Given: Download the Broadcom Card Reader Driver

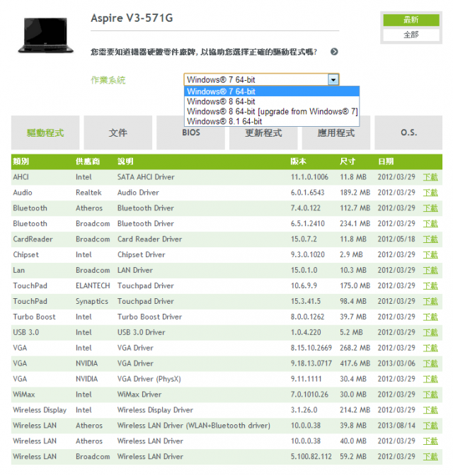Looking at the screenshot, I should pyautogui.click(x=430, y=239).
